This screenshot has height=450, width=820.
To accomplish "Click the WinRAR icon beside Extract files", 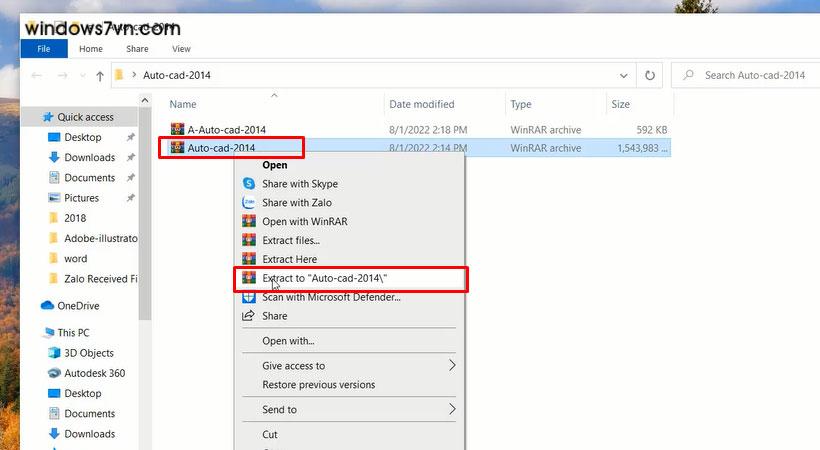I will pyautogui.click(x=249, y=240).
